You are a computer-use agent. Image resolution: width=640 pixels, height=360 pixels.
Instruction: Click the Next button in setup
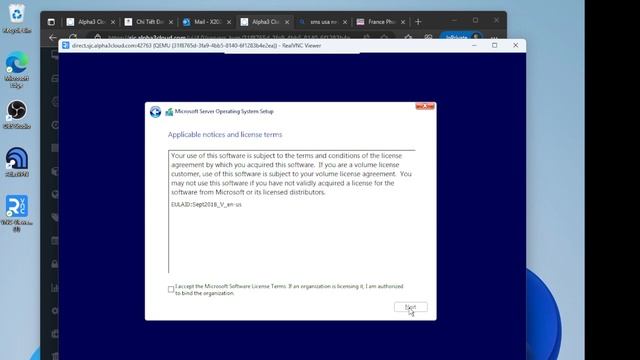pyautogui.click(x=411, y=307)
